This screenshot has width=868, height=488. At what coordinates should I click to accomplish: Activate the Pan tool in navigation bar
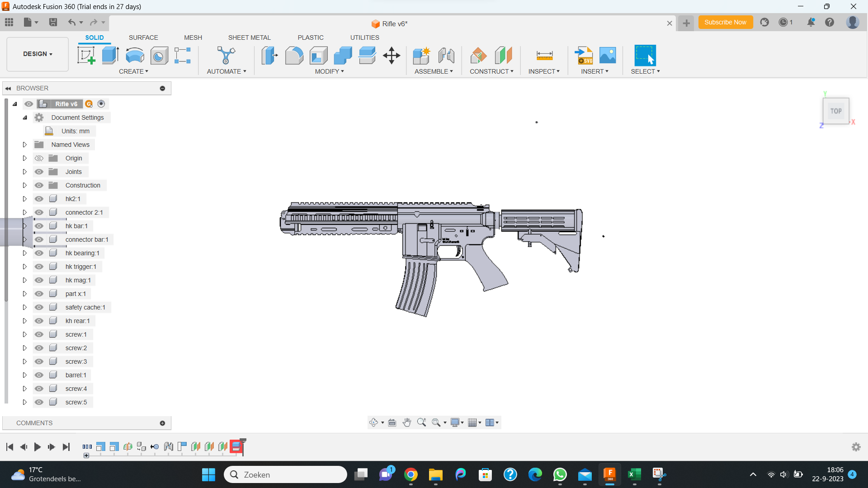(407, 422)
